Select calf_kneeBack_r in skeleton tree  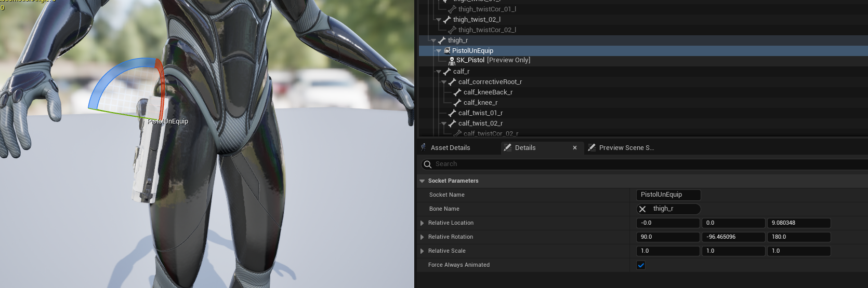click(x=488, y=92)
